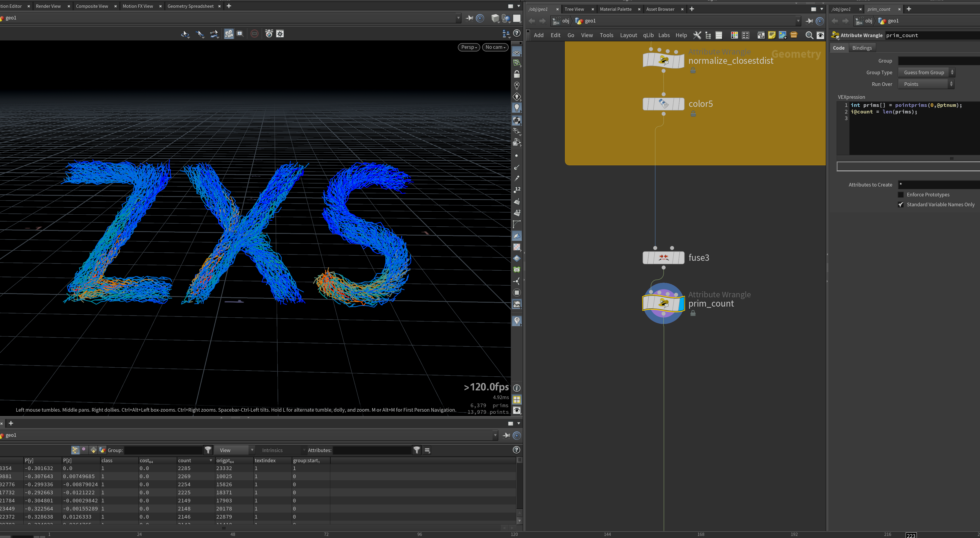Open network editor search magnifier icon
The width and height of the screenshot is (980, 538).
[x=809, y=35]
